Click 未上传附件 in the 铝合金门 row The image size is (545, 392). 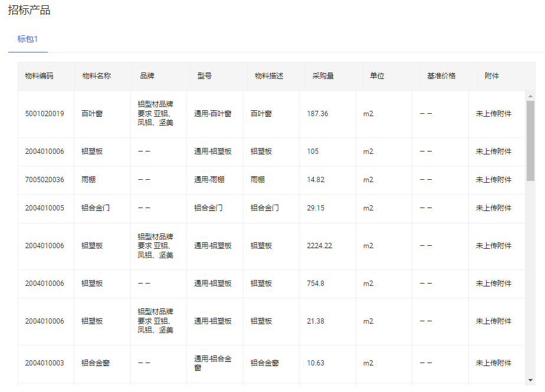point(494,208)
